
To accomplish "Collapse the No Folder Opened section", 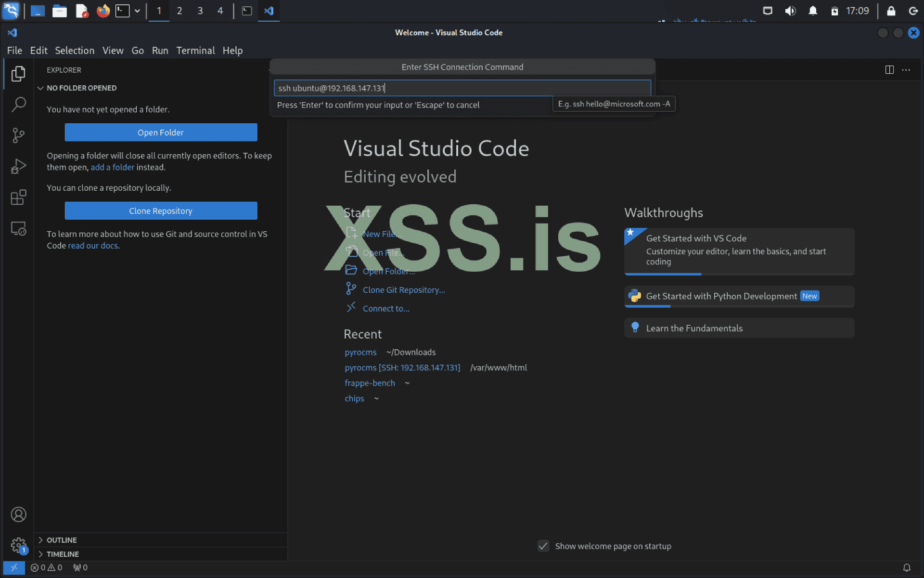I will pos(81,88).
